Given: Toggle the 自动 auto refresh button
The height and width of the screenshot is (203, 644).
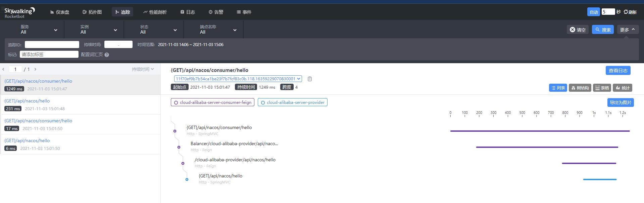Looking at the screenshot, I should (x=594, y=12).
